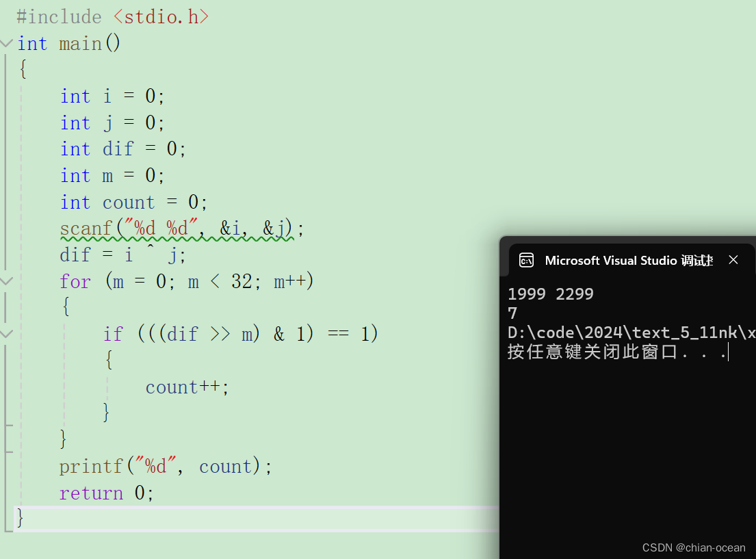Click the line int count = 0;
756x559 pixels.
pos(132,202)
